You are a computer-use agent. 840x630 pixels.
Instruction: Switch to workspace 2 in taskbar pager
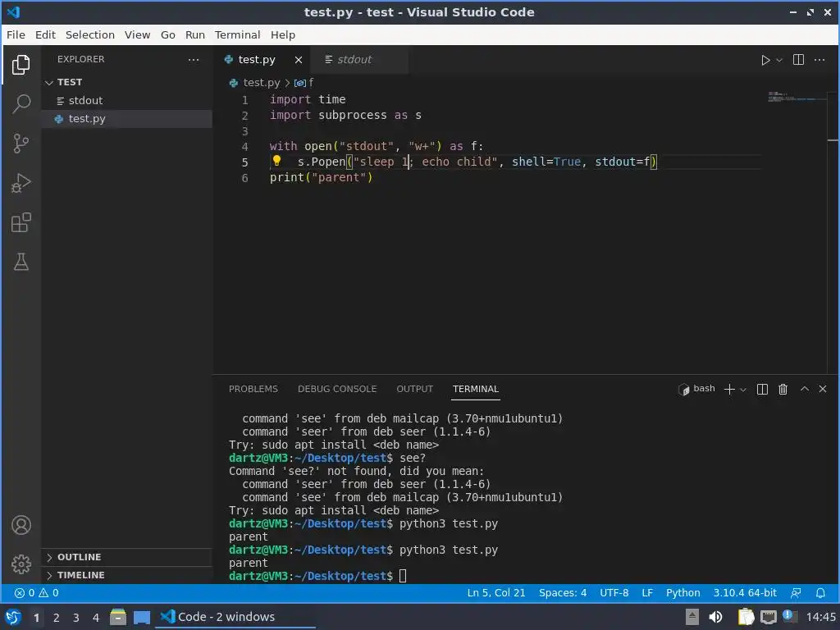[x=57, y=618]
